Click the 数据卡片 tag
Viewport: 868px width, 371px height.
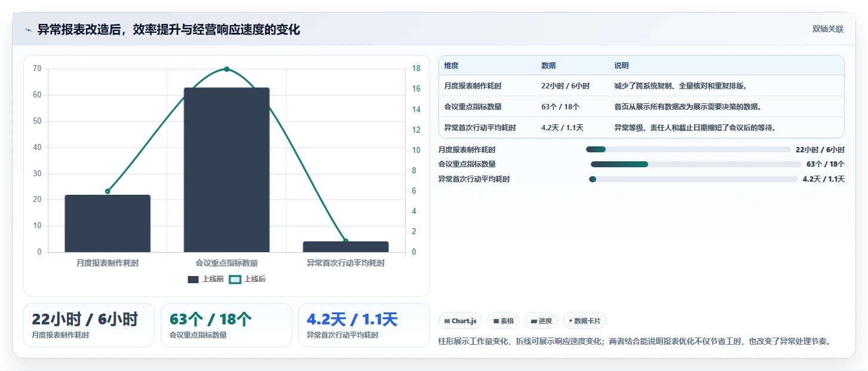(x=585, y=321)
